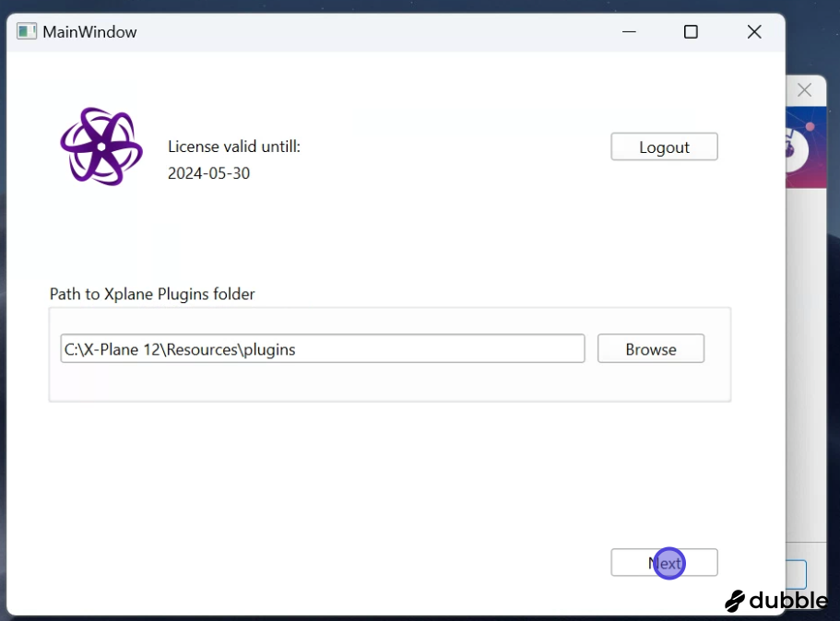The width and height of the screenshot is (840, 621).
Task: Click the dubble logo watermark
Action: pyautogui.click(x=776, y=601)
